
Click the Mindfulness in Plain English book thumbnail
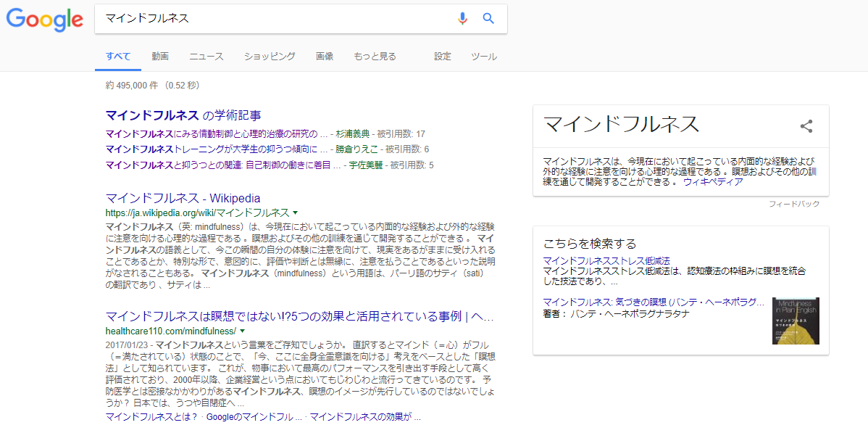tap(796, 321)
